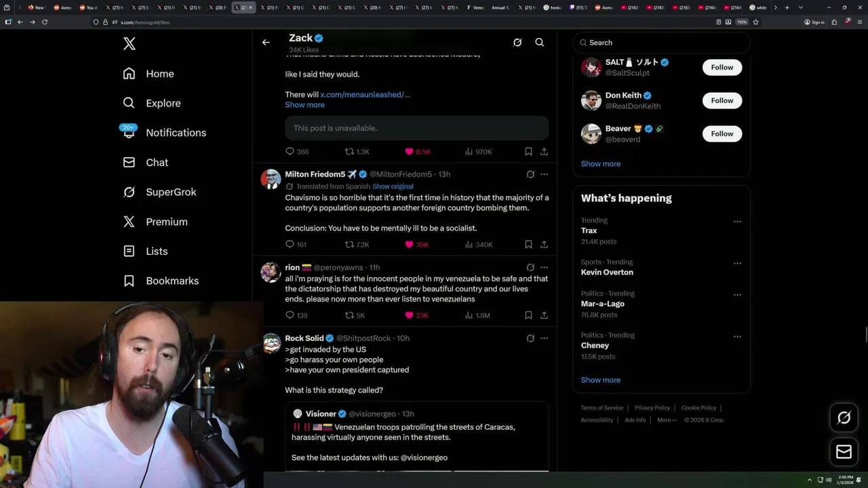This screenshot has width=868, height=488.
Task: Reply to rion post with 139 replies
Action: pos(296,315)
